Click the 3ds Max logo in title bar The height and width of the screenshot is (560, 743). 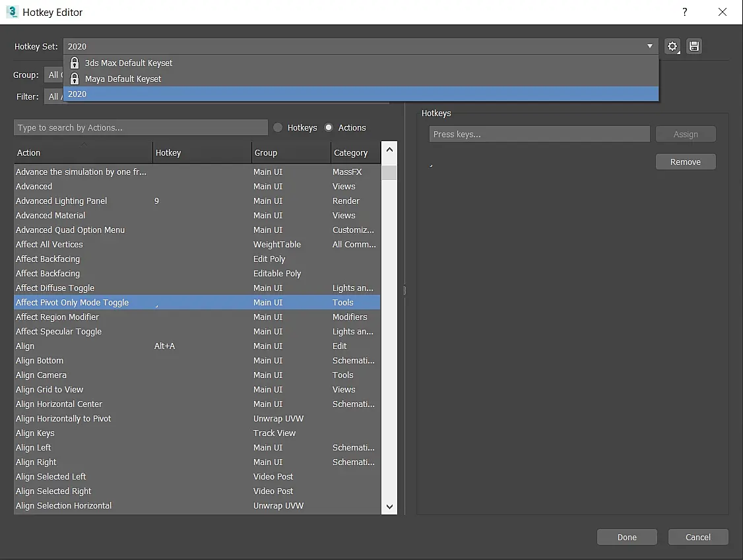[x=13, y=12]
